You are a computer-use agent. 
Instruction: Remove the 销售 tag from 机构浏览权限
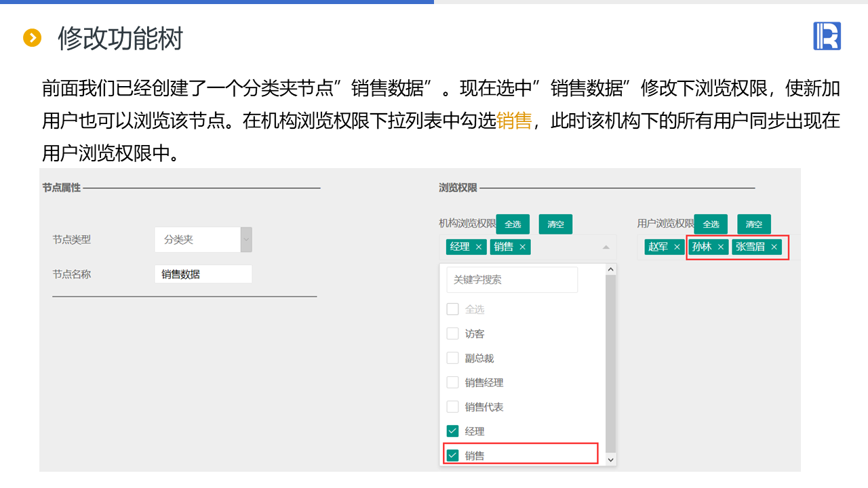click(x=522, y=247)
